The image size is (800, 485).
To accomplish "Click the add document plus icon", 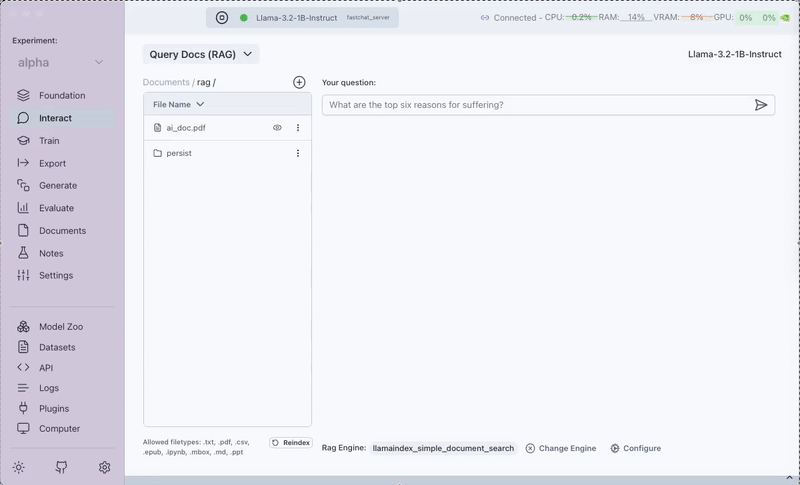I will 299,82.
